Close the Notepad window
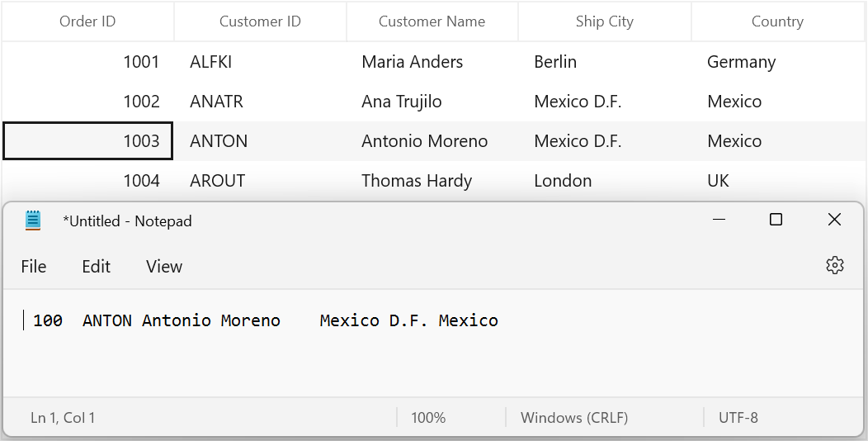Screen dimensions: 868x441 pyautogui.click(x=834, y=220)
